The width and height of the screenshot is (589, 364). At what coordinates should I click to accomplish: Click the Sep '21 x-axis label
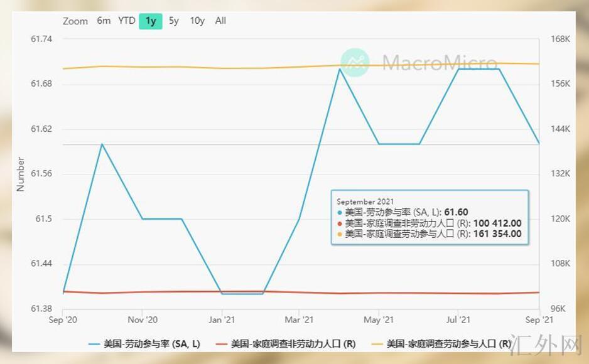[539, 319]
